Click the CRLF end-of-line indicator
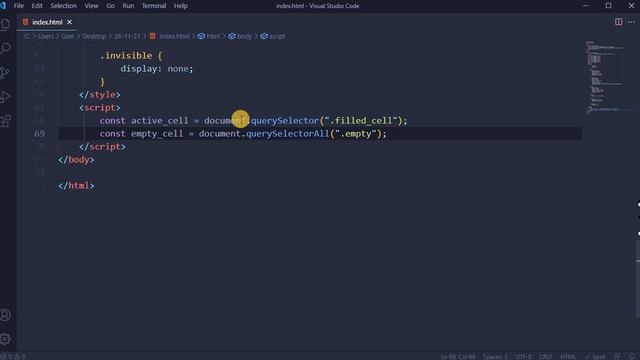 (545, 357)
